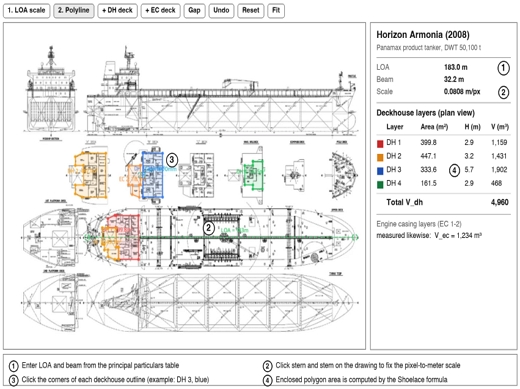
Task: Click the Scale value '0.0808 m/px'
Action: tap(462, 91)
